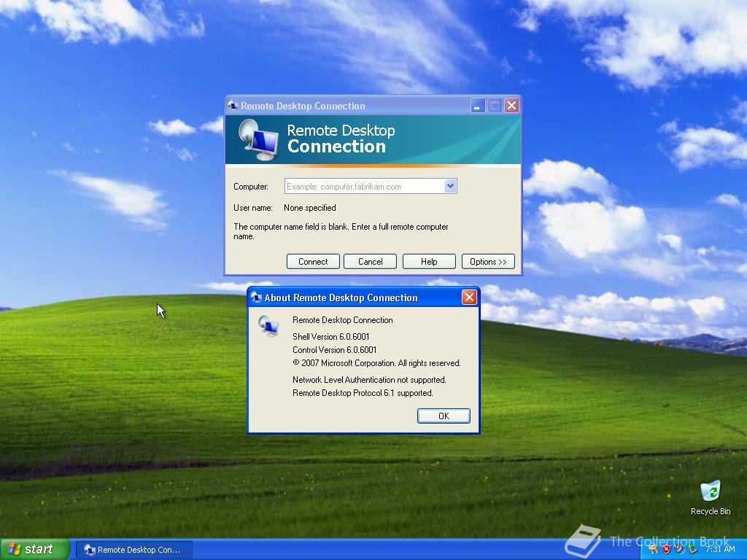Minimize the Remote Desktop Connection window
The image size is (747, 560).
[x=477, y=105]
